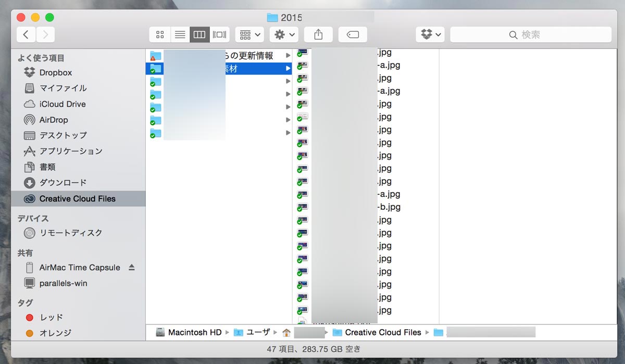Open parallels-win in the sidebar

click(x=78, y=283)
